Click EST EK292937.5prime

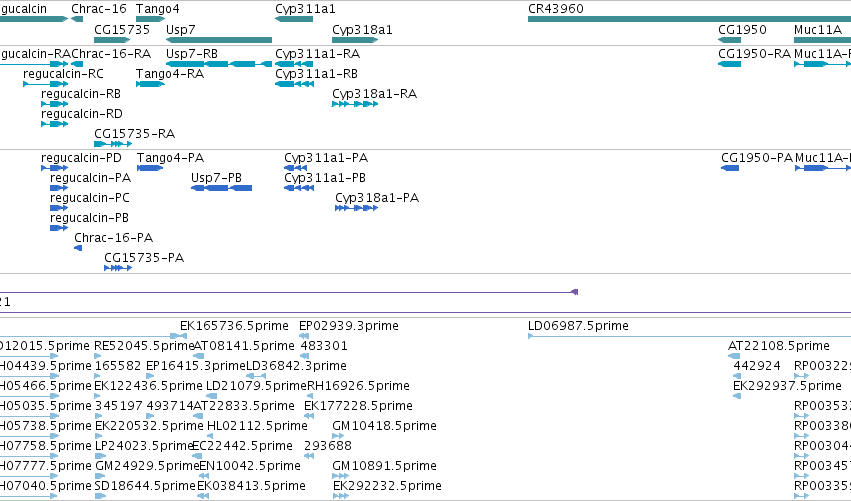coord(787,385)
